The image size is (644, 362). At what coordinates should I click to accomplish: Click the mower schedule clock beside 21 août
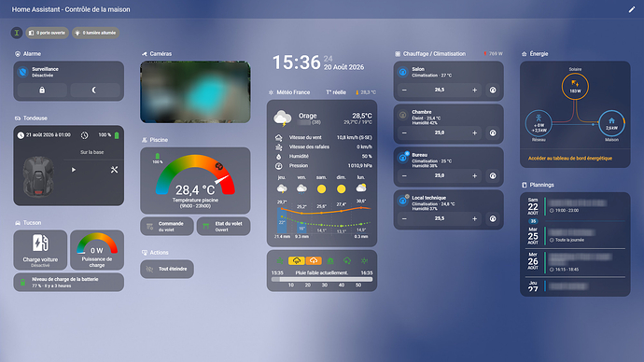21,135
